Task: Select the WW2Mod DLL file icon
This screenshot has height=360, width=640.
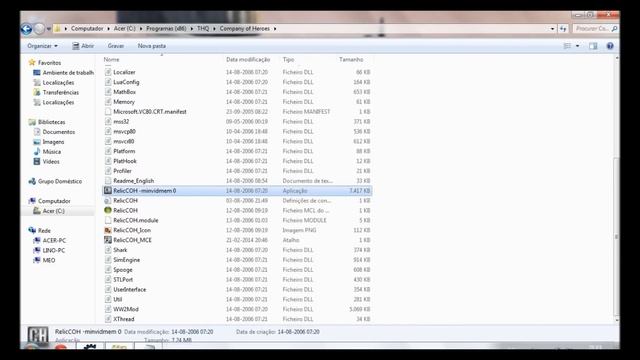Action: click(x=108, y=309)
